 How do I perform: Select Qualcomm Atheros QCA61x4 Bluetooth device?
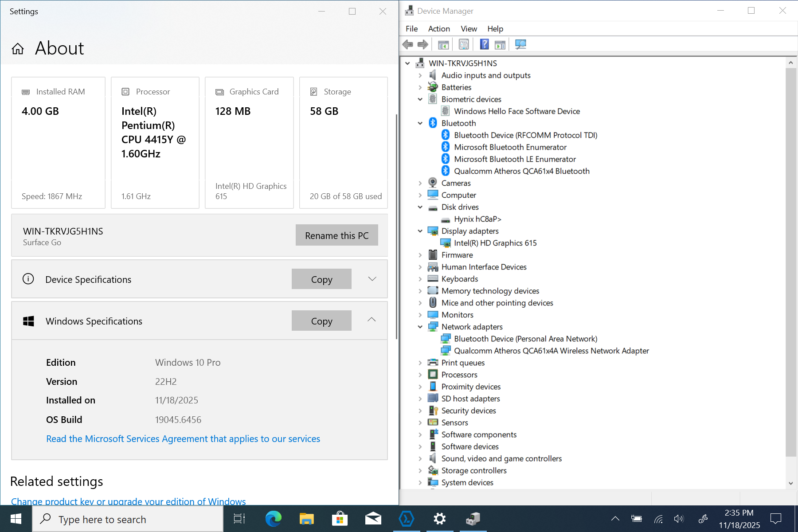pyautogui.click(x=521, y=171)
